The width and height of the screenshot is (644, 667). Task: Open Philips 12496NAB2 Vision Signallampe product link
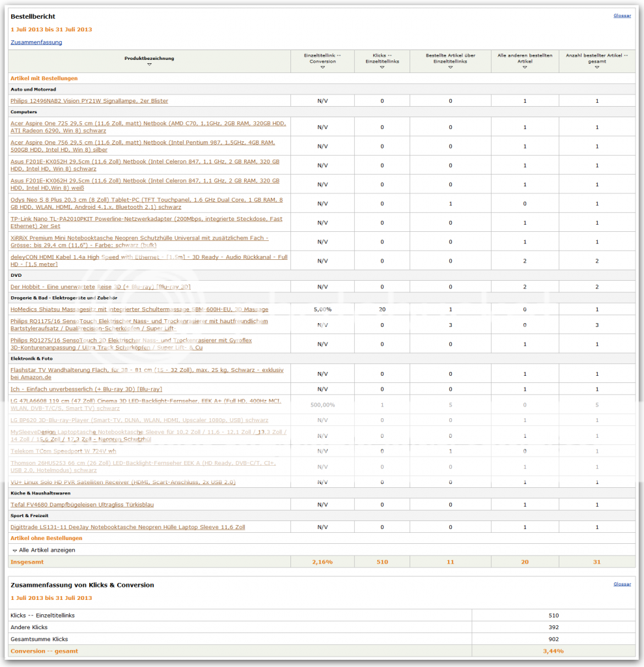[x=89, y=101]
